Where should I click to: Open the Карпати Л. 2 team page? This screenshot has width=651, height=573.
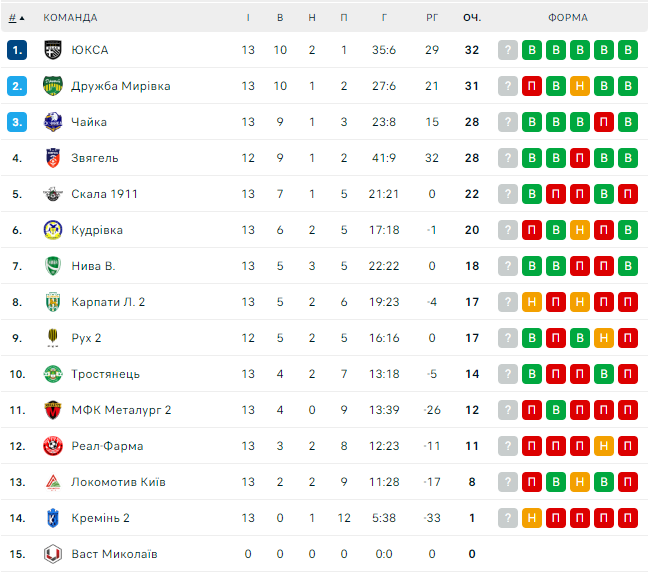108,302
